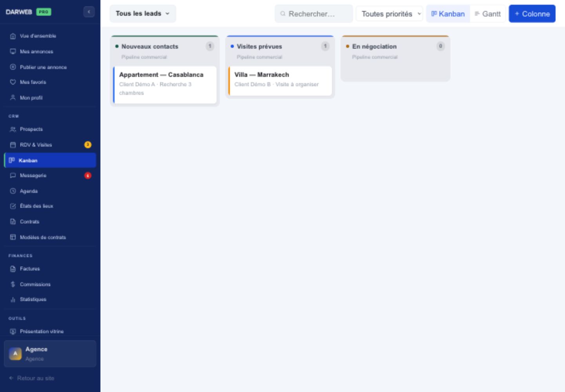Click the Agenda clock icon
This screenshot has width=565, height=392.
click(13, 191)
